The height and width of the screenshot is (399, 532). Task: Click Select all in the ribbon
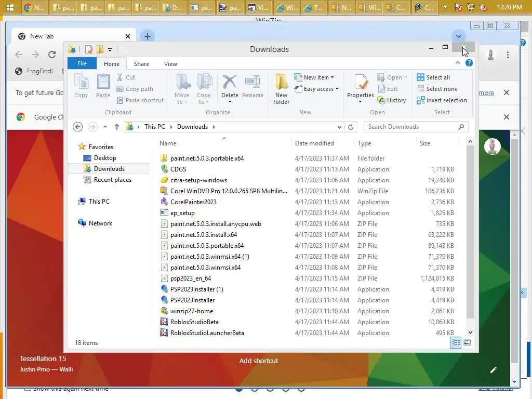tap(433, 77)
